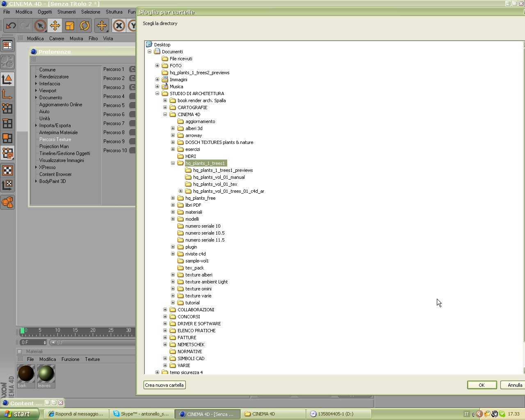Select the live selection arrow tool
Viewport: 525px width, 420px height.
coord(40,26)
